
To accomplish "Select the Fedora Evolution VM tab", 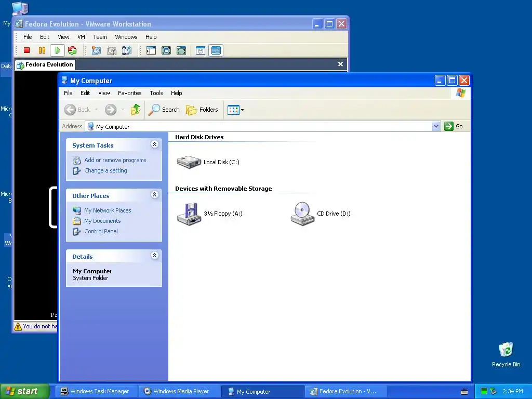I will tap(45, 64).
